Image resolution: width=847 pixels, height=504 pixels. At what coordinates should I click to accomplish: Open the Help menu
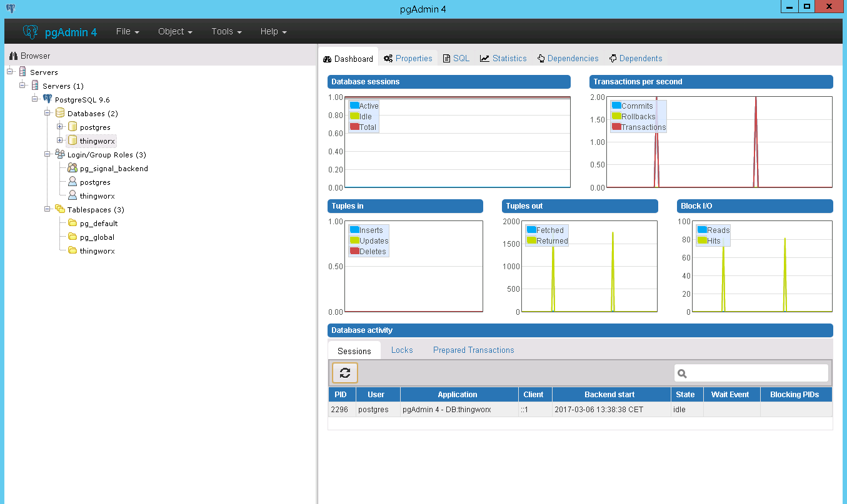(x=273, y=31)
